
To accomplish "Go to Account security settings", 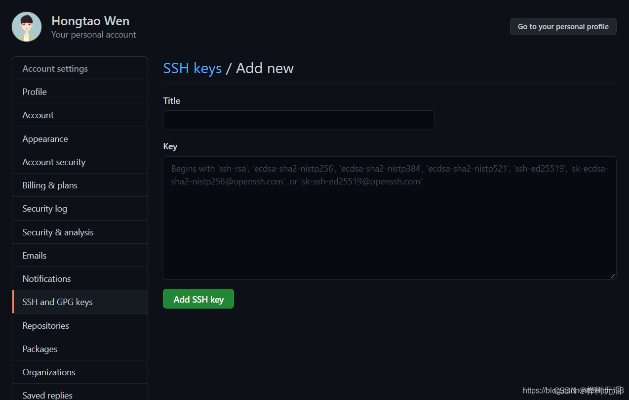I will tap(54, 162).
